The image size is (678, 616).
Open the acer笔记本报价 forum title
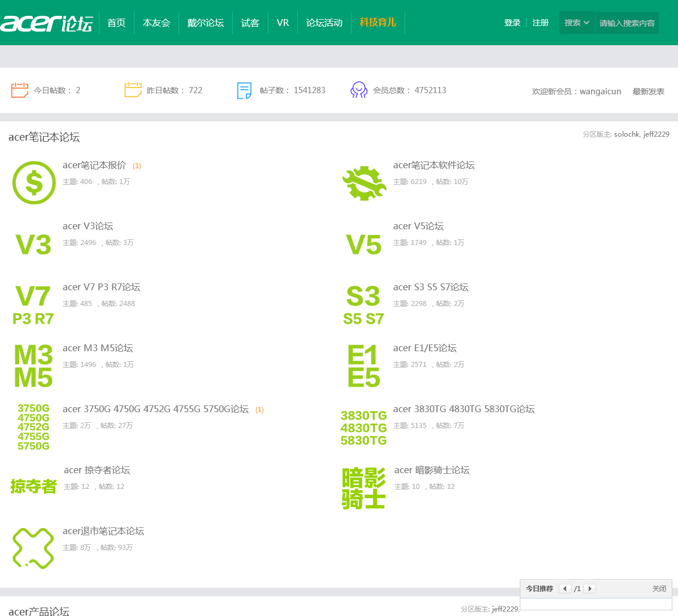(94, 165)
